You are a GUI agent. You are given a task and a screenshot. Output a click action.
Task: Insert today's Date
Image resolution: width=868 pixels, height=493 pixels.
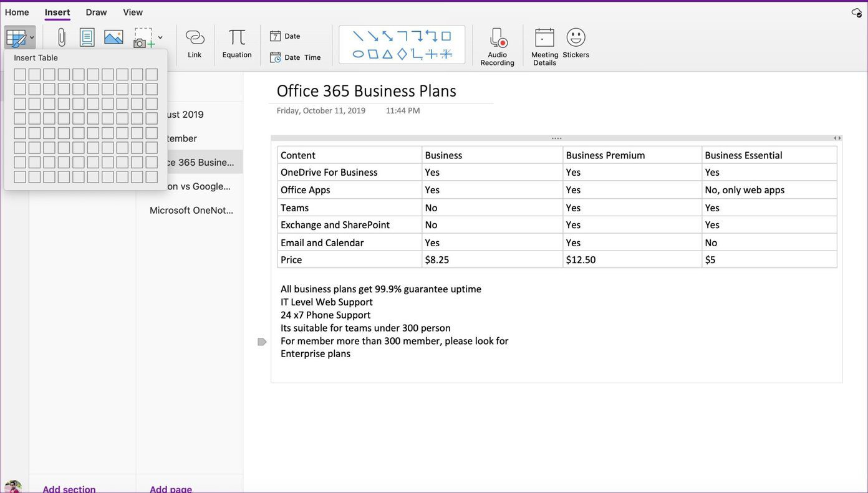(285, 36)
